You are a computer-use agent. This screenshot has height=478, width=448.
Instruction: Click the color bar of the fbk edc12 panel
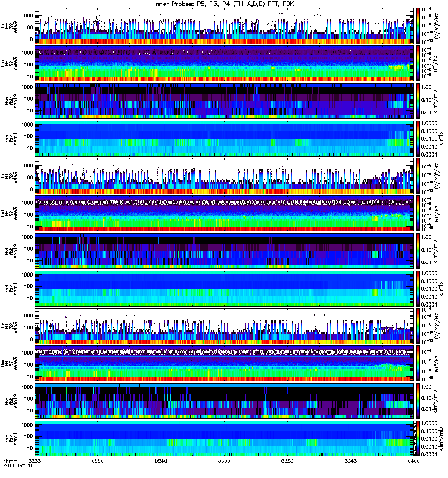coord(419,401)
